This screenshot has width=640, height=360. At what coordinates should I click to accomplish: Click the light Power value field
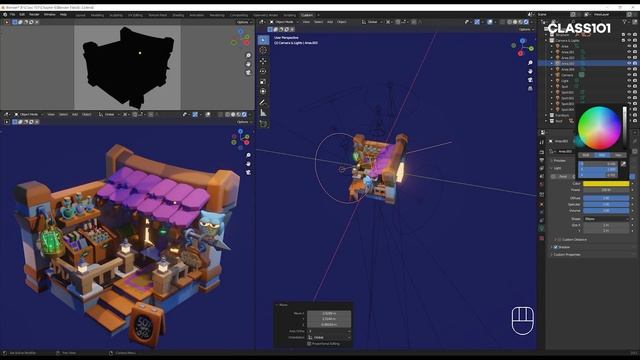tap(606, 190)
